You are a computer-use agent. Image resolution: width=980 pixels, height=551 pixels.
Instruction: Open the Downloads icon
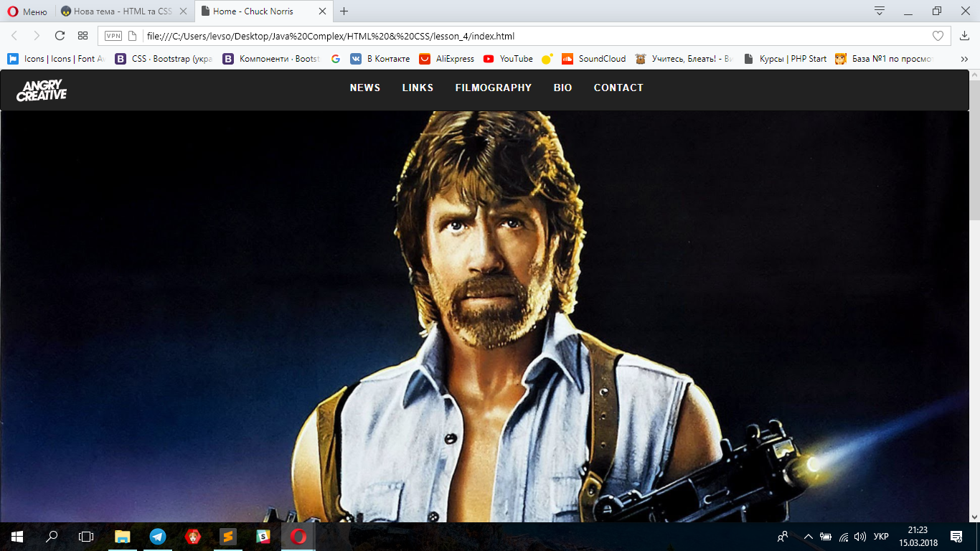[964, 36]
